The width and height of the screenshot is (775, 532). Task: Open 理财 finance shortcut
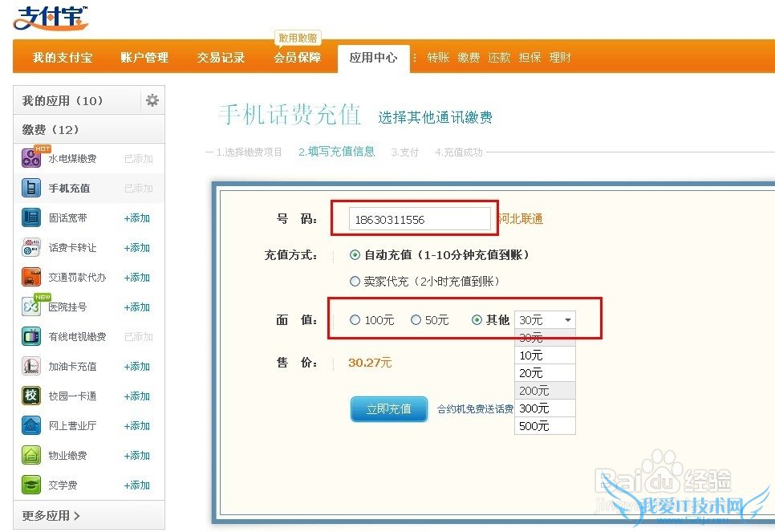(x=560, y=57)
